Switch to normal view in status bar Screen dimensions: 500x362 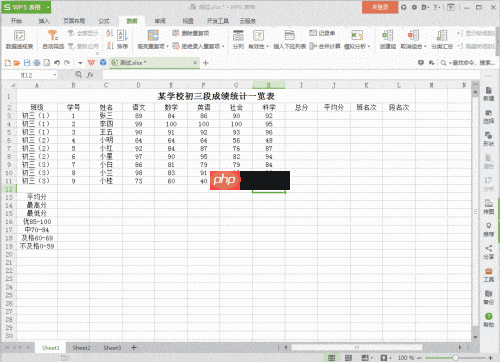click(x=331, y=358)
